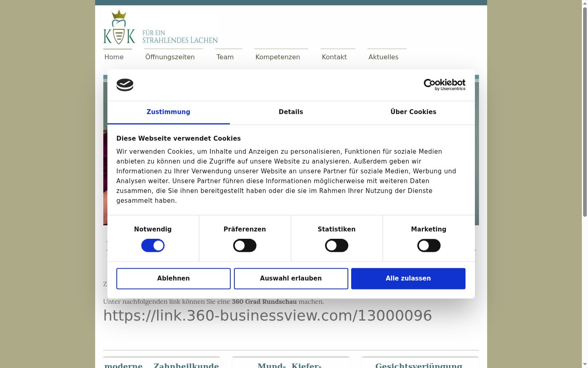The width and height of the screenshot is (588, 368).
Task: Open the Kontakt page
Action: (334, 57)
